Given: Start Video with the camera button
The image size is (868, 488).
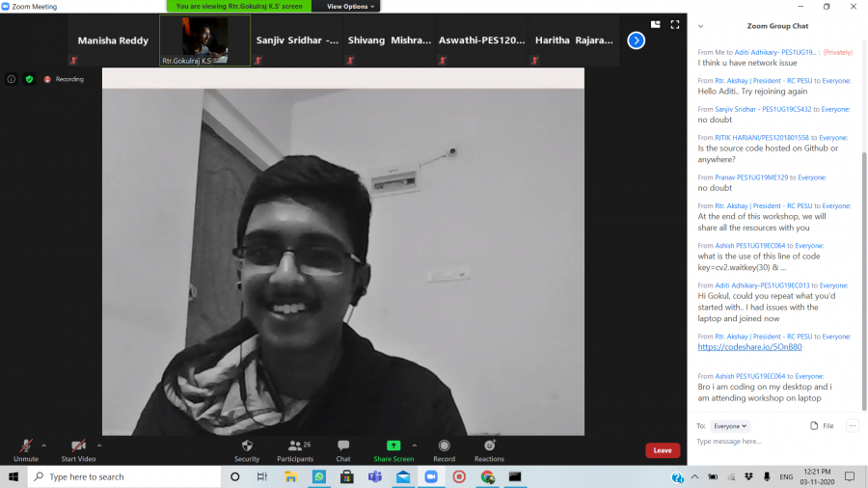Looking at the screenshot, I should pos(80,449).
